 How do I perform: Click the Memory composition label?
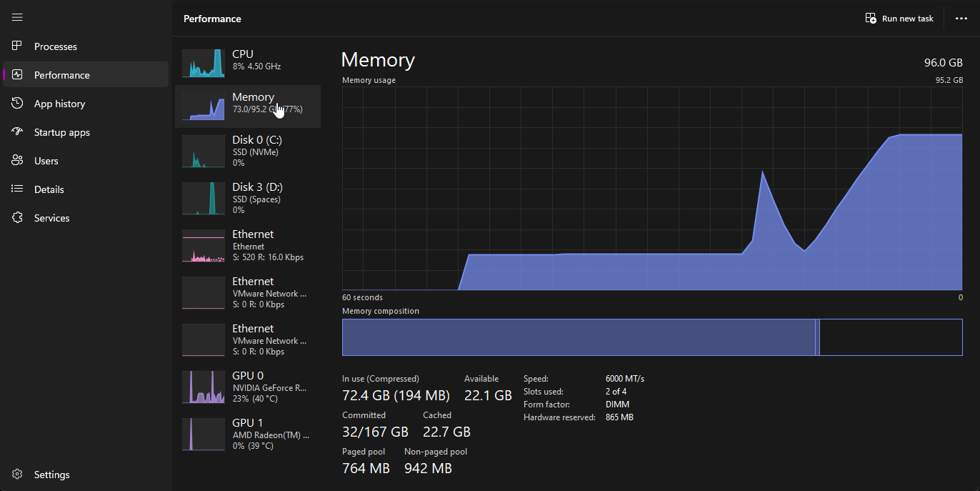pos(381,311)
